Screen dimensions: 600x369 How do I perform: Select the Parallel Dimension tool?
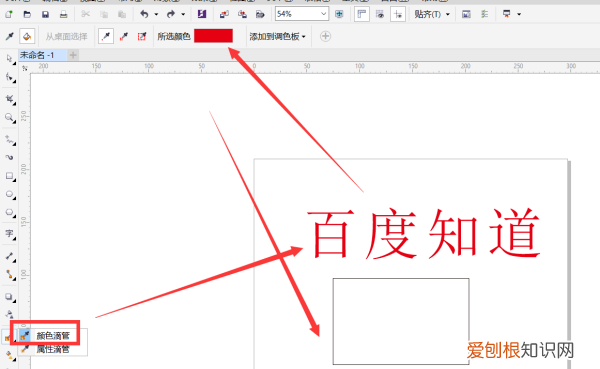[x=10, y=256]
